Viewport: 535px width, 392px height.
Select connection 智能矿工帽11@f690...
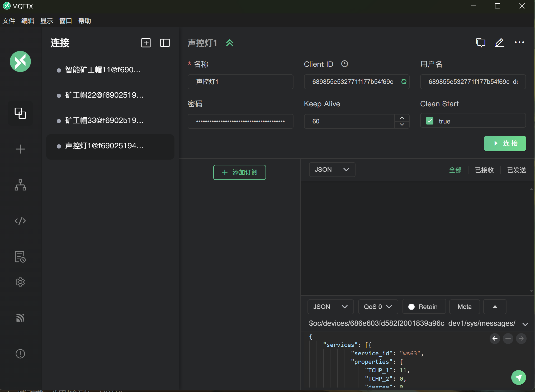point(110,70)
